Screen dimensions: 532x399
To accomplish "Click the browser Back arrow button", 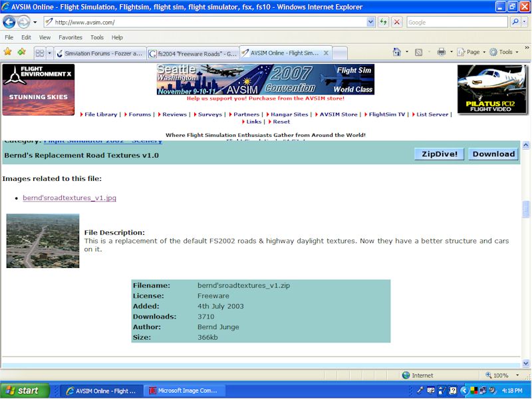I will (x=9, y=22).
